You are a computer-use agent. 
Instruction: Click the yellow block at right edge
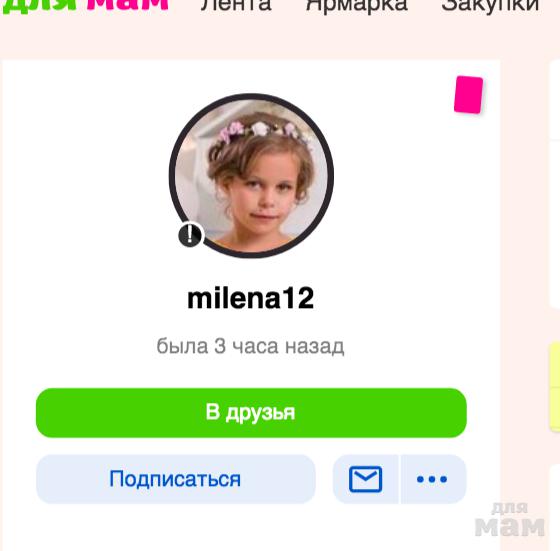pyautogui.click(x=555, y=386)
